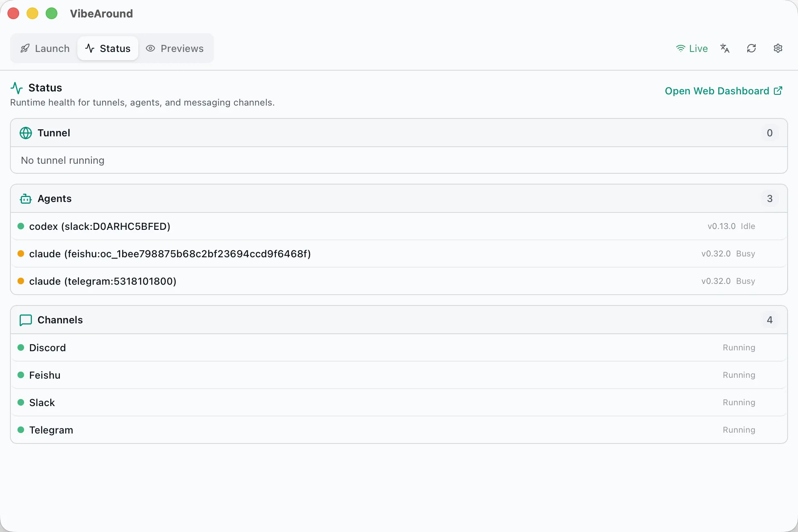Click the green status dot for codex
The width and height of the screenshot is (798, 532).
pos(21,227)
